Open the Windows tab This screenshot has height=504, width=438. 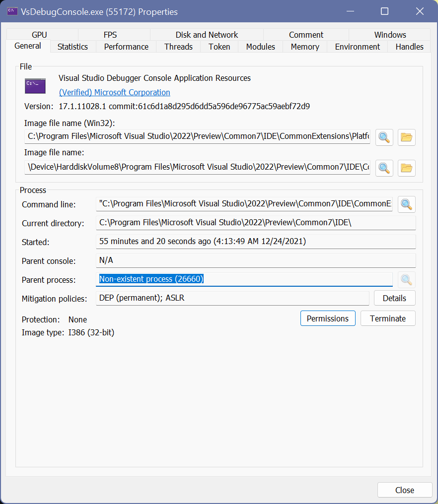390,35
